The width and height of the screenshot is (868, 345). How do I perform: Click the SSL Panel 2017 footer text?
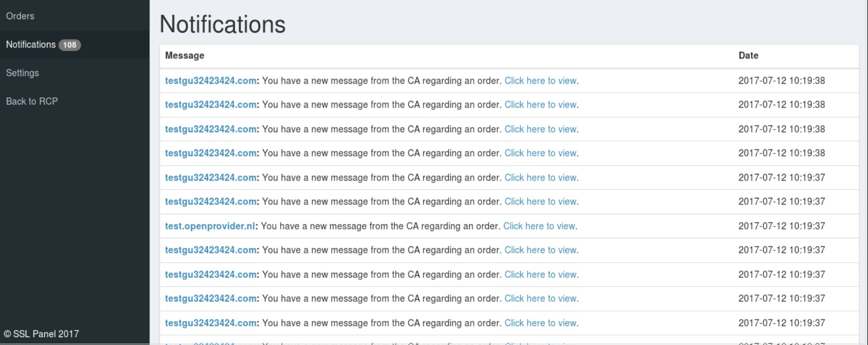point(42,334)
